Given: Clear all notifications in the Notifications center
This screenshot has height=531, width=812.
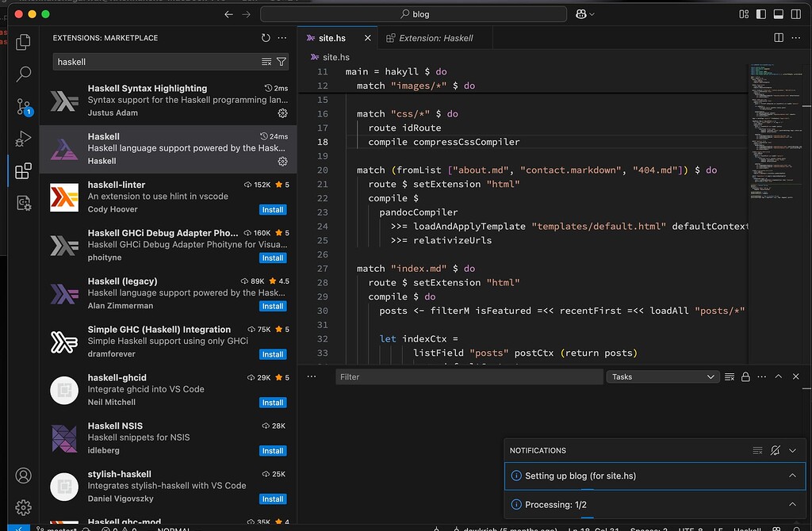Looking at the screenshot, I should tap(757, 450).
